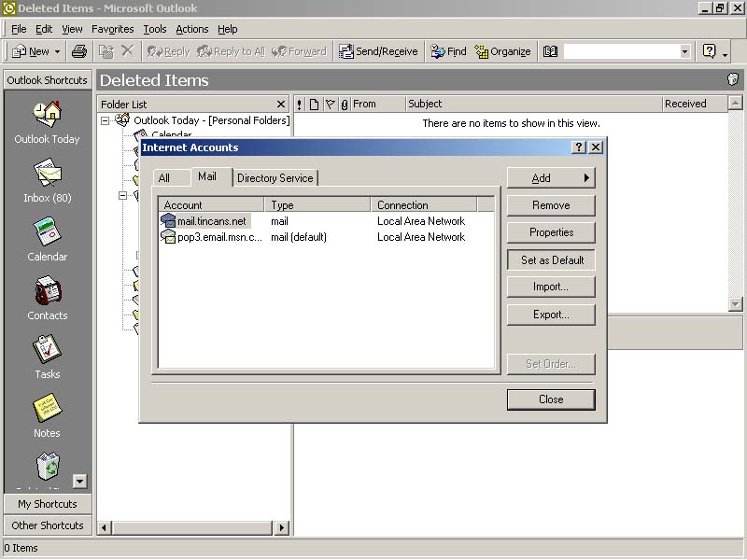Sort messages by Subject column header
This screenshot has width=747, height=560.
[x=533, y=104]
